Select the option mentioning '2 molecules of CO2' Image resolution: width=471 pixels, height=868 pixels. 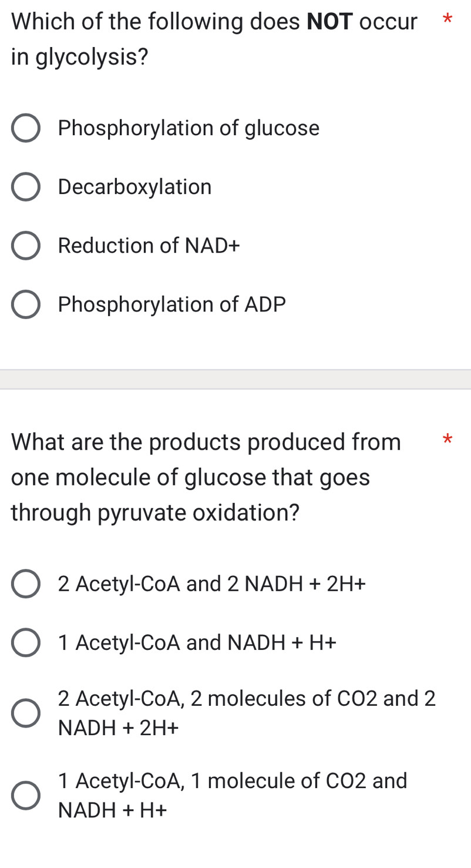click(x=25, y=712)
